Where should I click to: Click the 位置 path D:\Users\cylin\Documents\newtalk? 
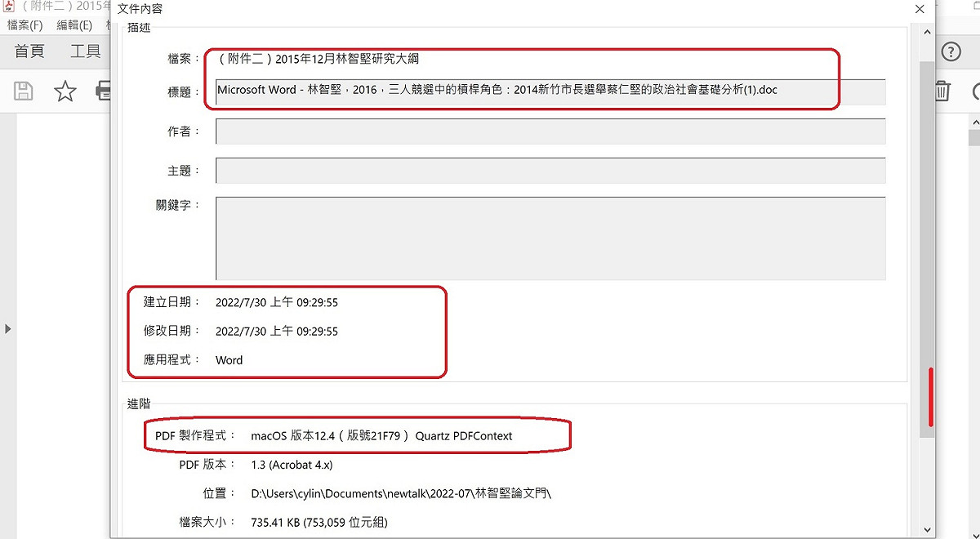pyautogui.click(x=401, y=494)
